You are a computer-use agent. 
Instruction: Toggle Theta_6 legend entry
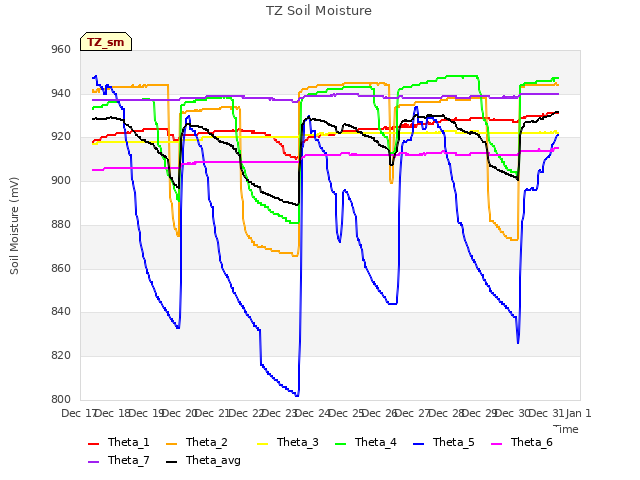[x=522, y=442]
